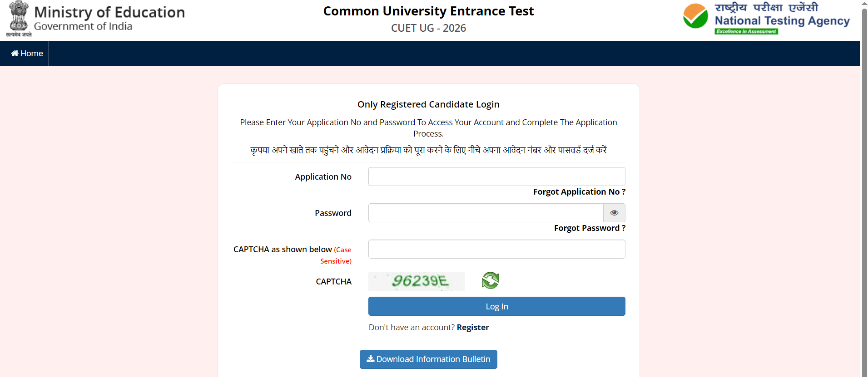Click the download arrow icon on bulletin button
This screenshot has height=377, width=868.
371,359
